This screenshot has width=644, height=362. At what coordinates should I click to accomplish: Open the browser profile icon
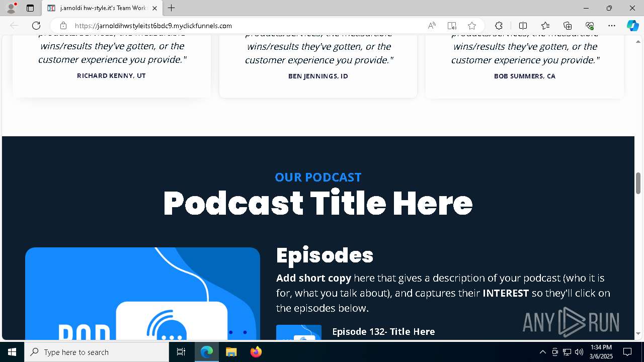[11, 8]
